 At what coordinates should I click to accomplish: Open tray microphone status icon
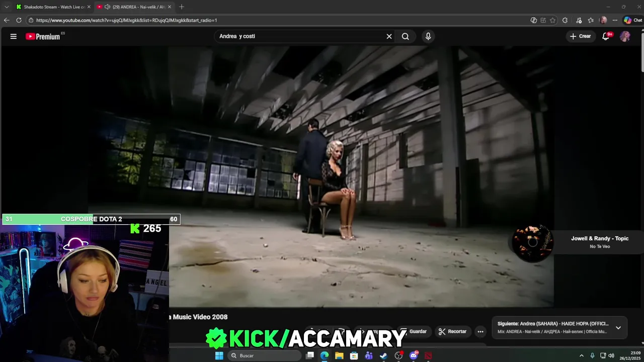tap(592, 355)
